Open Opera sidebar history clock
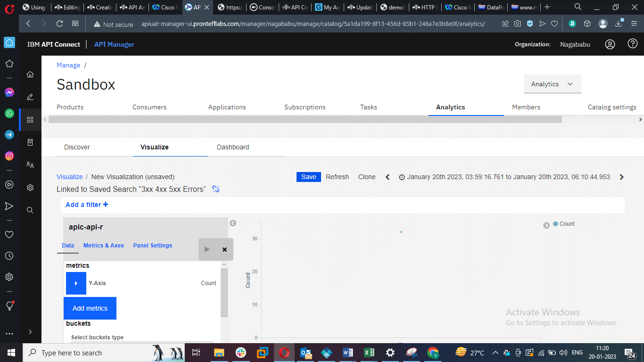 [x=9, y=256]
